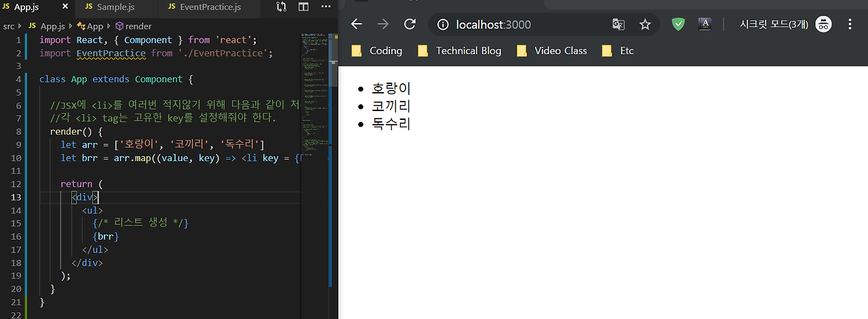Select the src folder in breadcrumb
Screen dimensions: 868x319
click(x=9, y=26)
